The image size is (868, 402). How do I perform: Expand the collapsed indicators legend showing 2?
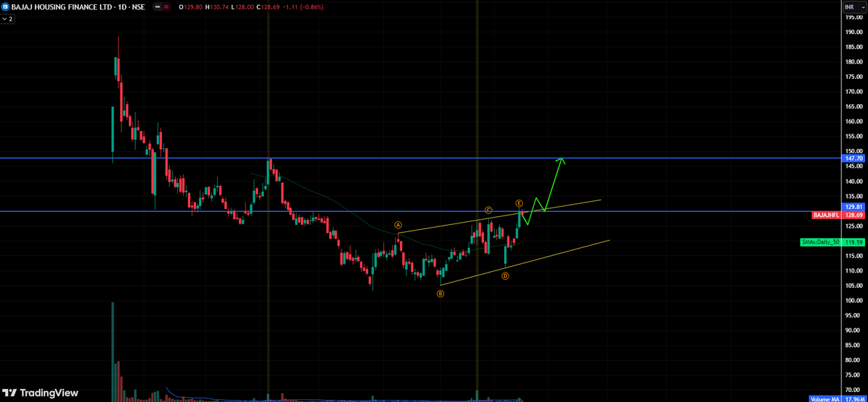pos(8,20)
